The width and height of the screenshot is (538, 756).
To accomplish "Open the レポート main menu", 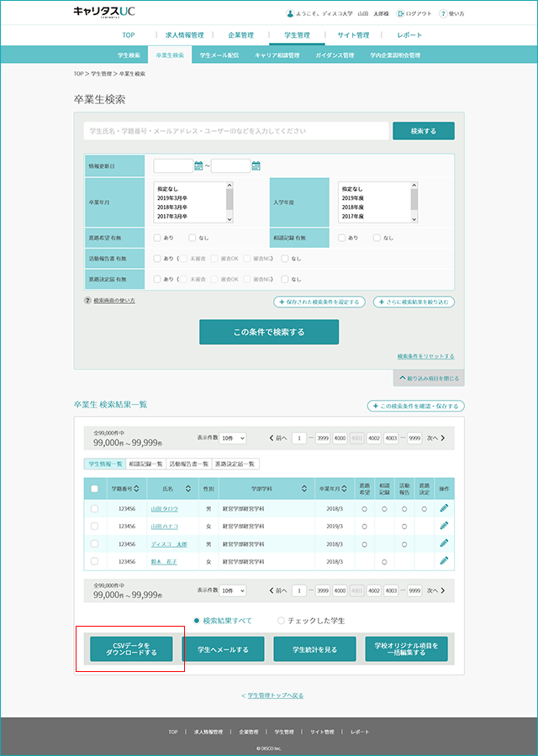I will [409, 35].
